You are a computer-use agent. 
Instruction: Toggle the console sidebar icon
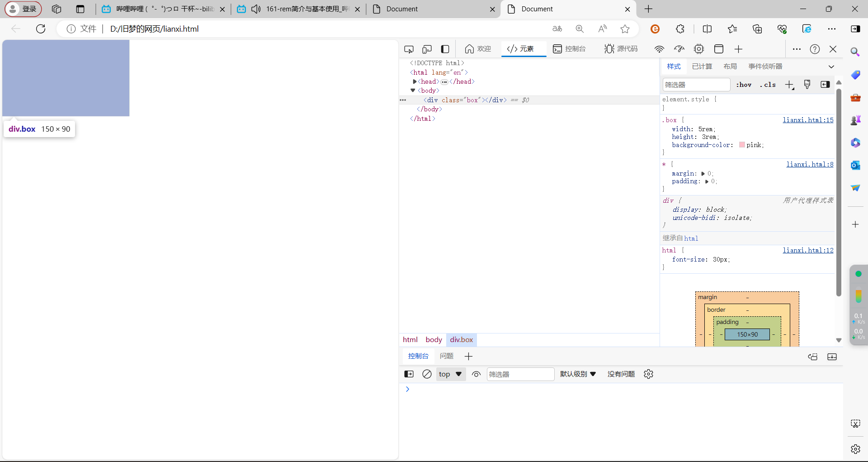click(409, 374)
